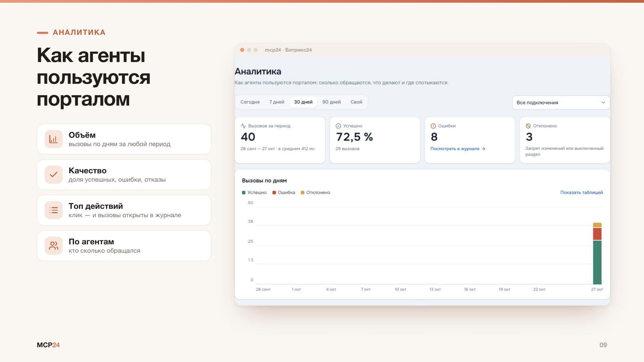This screenshot has width=644, height=362.
Task: Open the Все подключения dropdown
Action: 561,103
